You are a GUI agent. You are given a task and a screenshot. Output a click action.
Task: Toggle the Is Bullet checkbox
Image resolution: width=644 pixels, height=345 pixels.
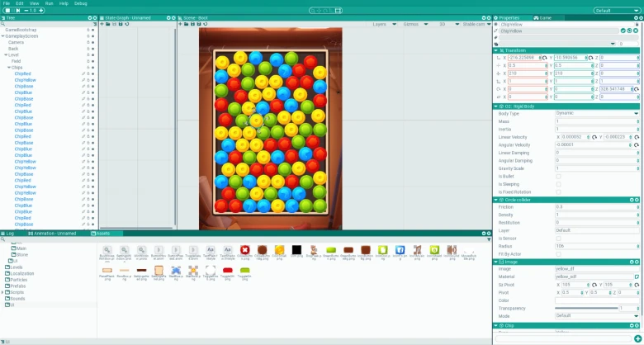click(558, 176)
